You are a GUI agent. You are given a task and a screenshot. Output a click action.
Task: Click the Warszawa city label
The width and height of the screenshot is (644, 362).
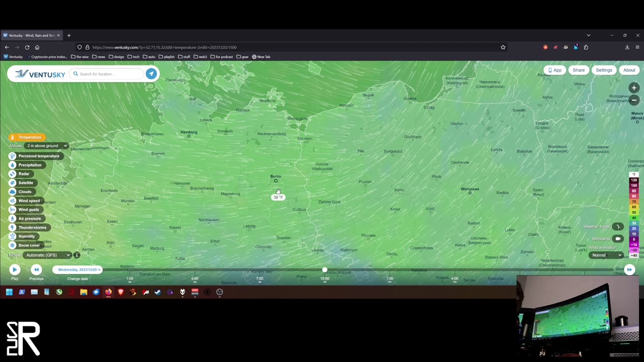470,189
